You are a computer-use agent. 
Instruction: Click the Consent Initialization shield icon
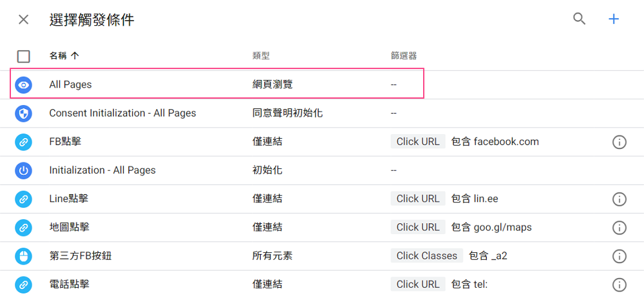[x=23, y=113]
